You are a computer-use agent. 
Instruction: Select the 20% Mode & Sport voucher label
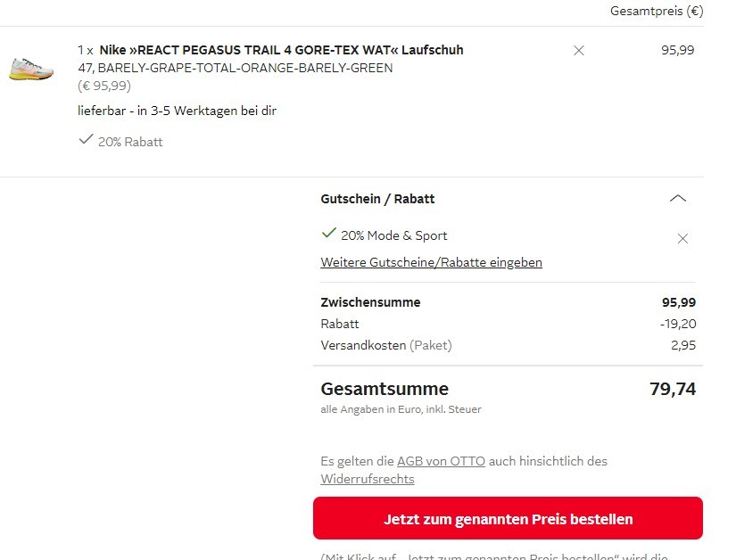393,235
